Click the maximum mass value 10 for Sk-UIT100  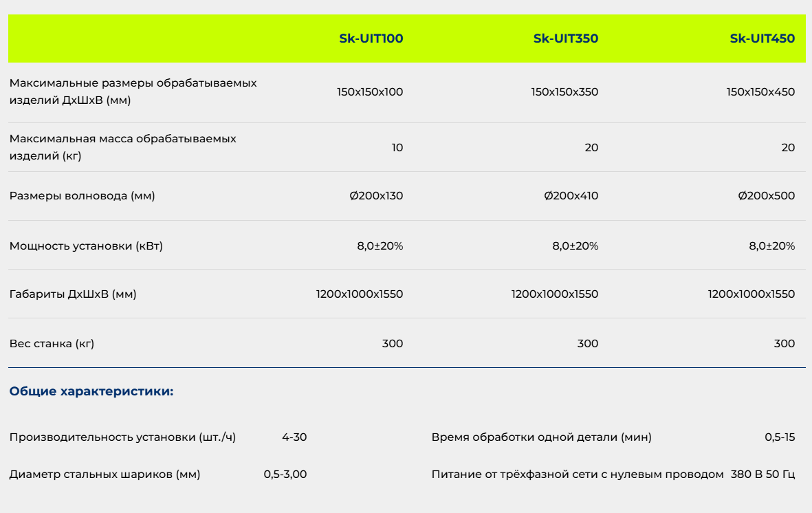tap(397, 148)
